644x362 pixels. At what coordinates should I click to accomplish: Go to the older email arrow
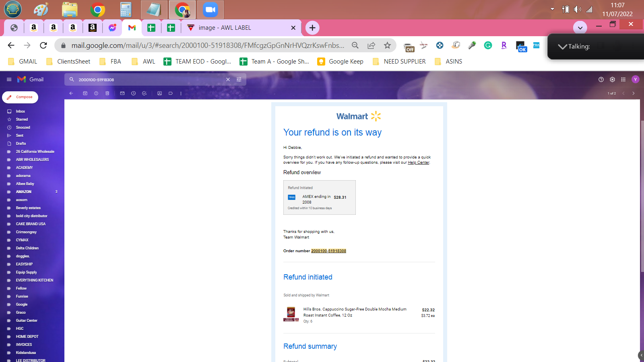pos(634,93)
